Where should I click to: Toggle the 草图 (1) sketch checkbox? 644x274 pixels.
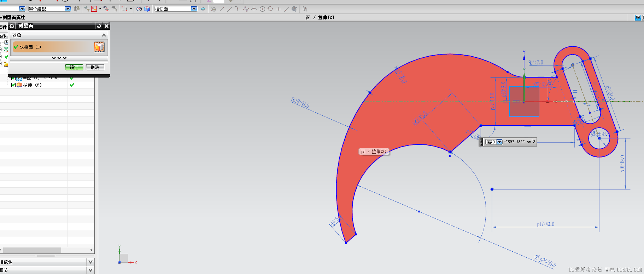13,78
